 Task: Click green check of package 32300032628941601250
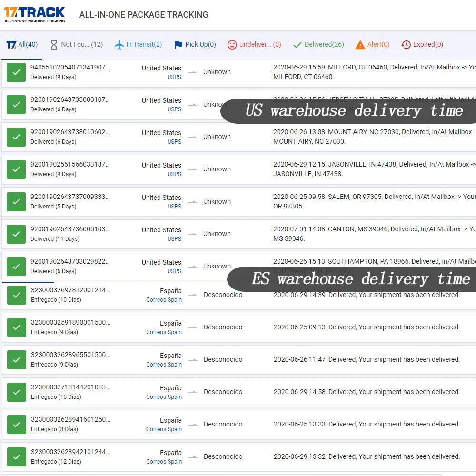tap(17, 425)
